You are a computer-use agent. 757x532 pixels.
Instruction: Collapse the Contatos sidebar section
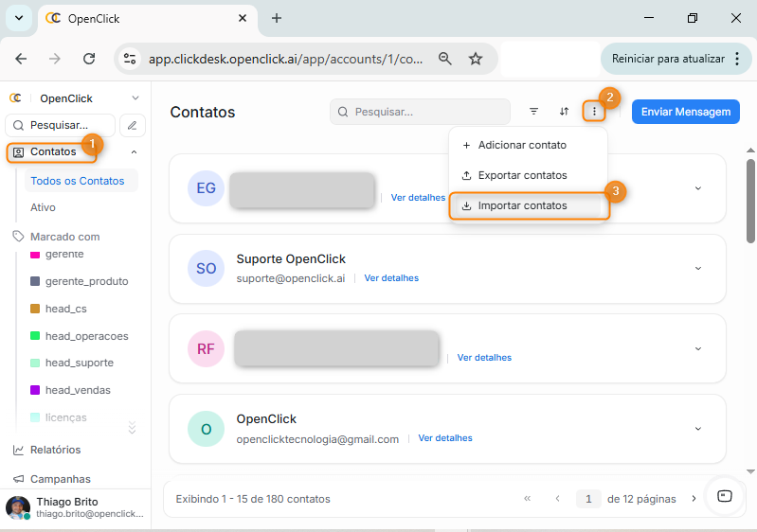134,151
